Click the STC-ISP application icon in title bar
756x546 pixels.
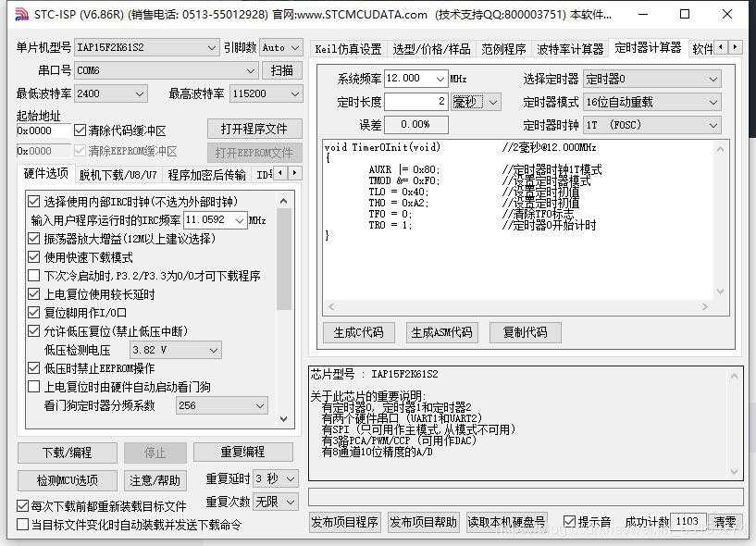tap(21, 14)
